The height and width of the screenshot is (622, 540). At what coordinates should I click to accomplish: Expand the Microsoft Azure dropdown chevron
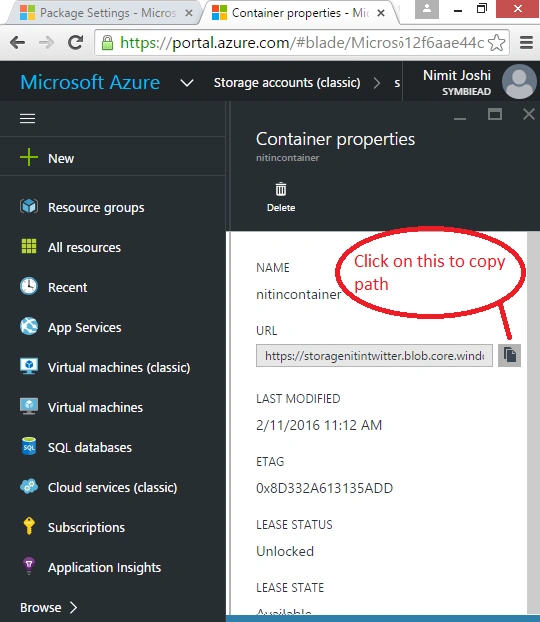point(187,83)
